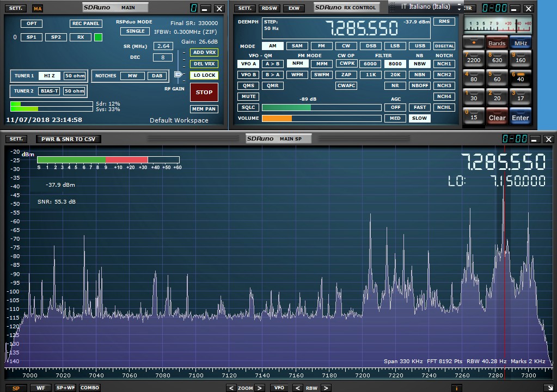Viewport: 557px width, 392px height.
Task: Click the CWAFC button
Action: coord(346,85)
